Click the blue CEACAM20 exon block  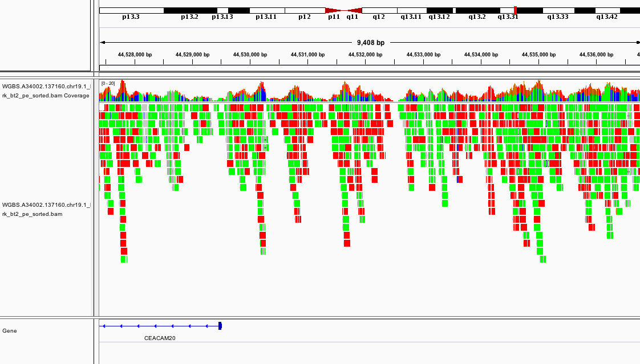coord(220,326)
